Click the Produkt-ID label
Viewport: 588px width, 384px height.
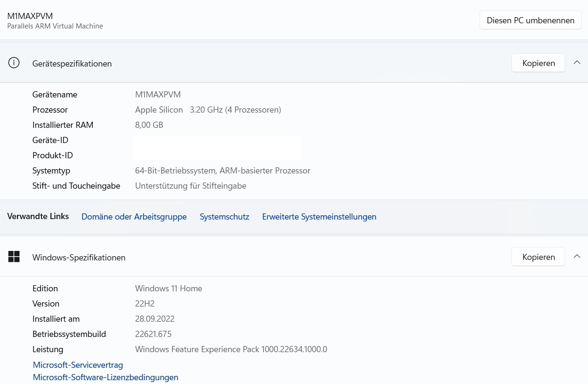click(53, 155)
